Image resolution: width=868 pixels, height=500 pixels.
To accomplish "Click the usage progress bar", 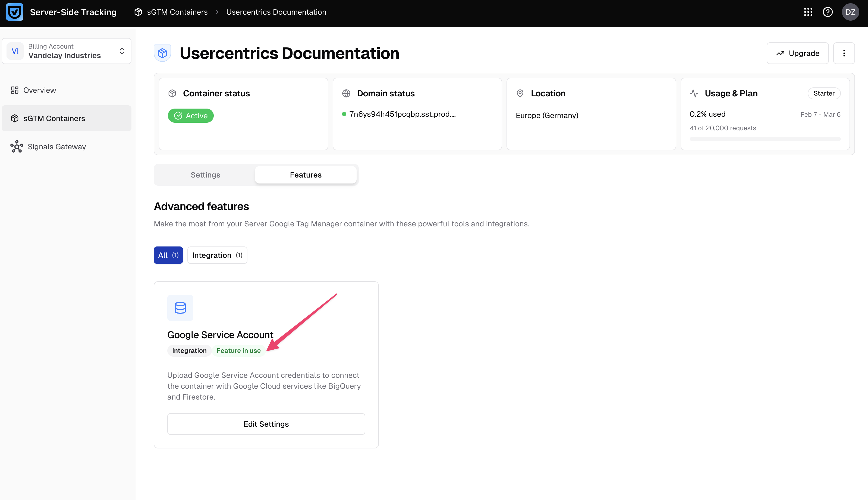I will click(x=765, y=139).
